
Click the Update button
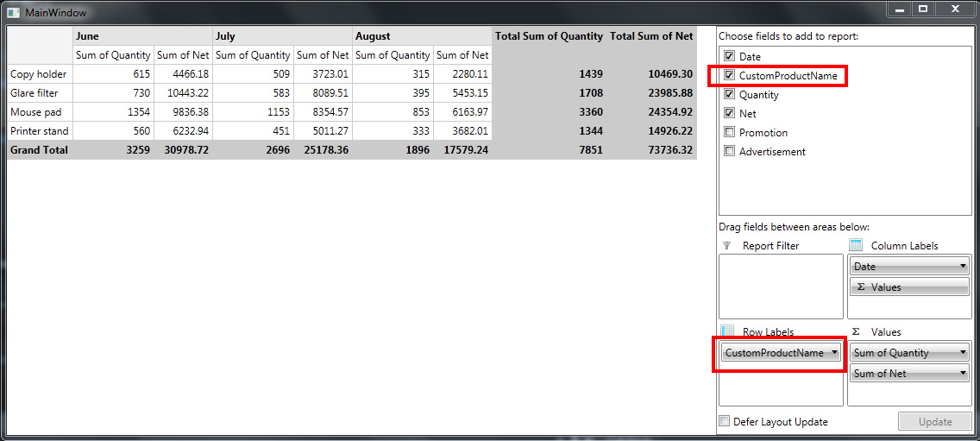click(935, 422)
